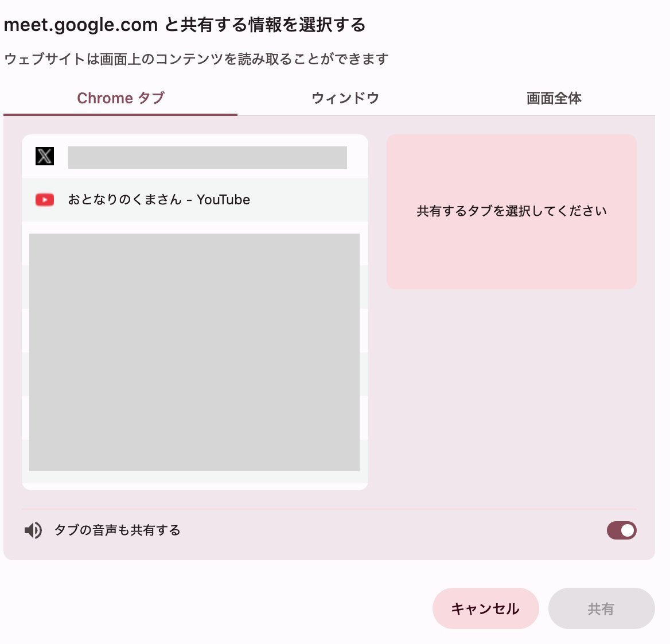Switch to the Chrome タブ tab

(120, 99)
